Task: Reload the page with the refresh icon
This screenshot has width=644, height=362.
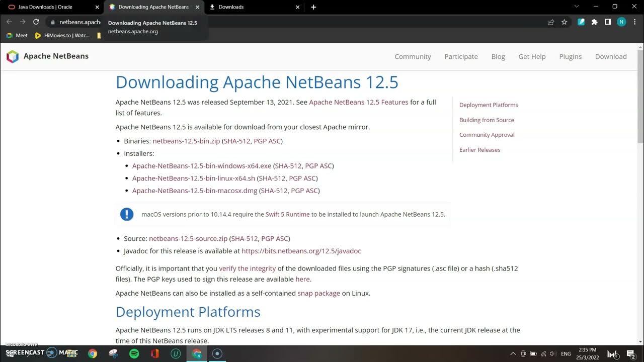Action: [36, 22]
